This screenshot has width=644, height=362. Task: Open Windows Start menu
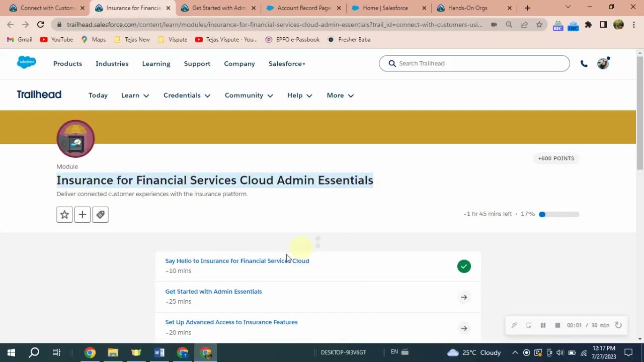11,352
